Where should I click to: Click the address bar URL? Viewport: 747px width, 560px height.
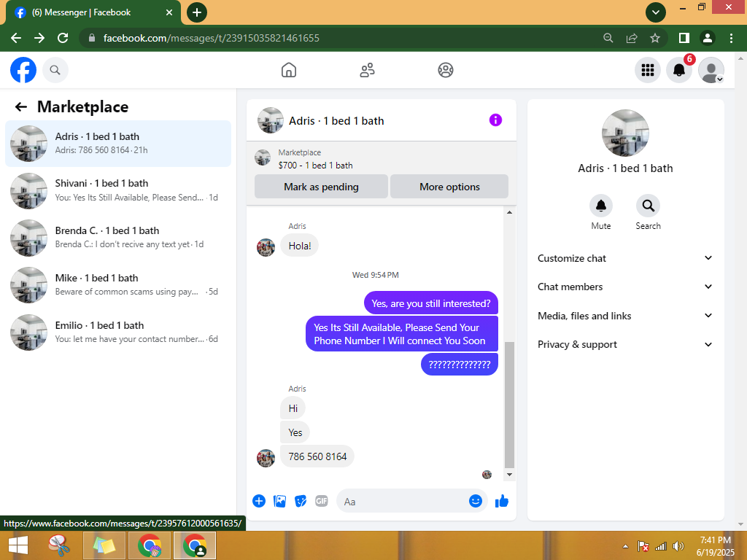[212, 38]
